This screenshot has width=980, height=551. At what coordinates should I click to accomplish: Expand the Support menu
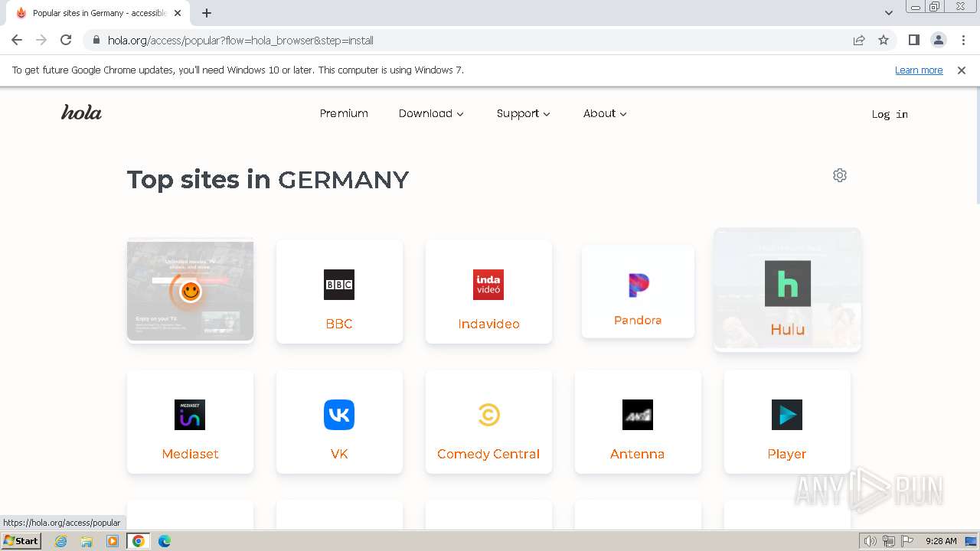coord(524,113)
